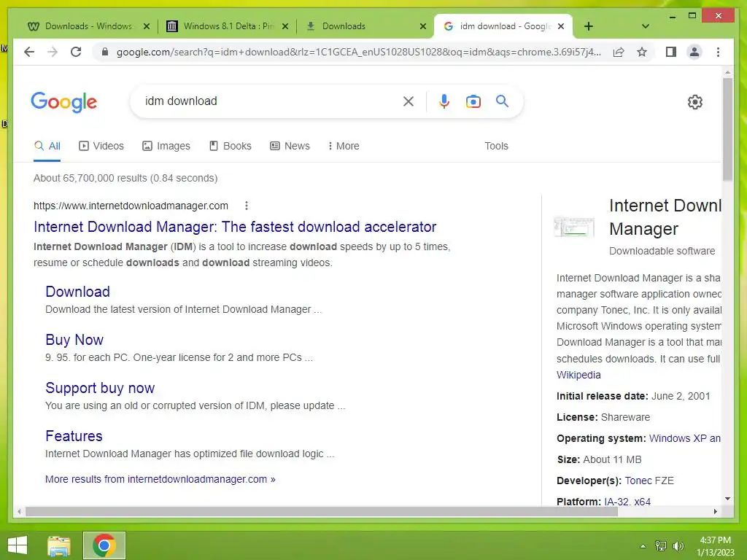Open the Windows Start button
747x560 pixels.
click(x=18, y=545)
